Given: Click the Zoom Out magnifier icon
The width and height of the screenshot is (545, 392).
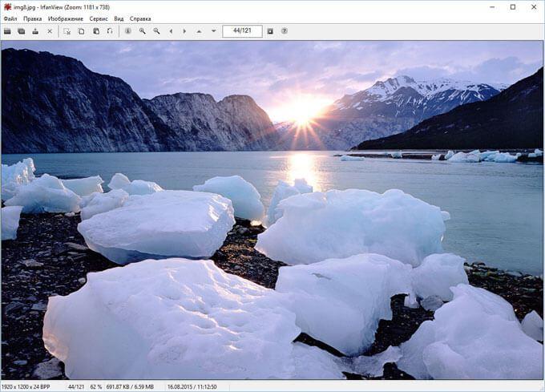Looking at the screenshot, I should pos(156,31).
